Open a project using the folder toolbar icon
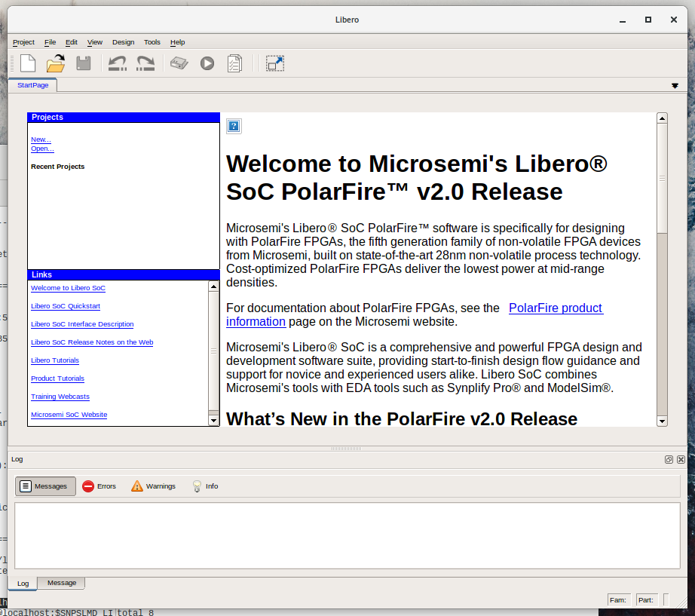This screenshot has width=695, height=616. (x=55, y=63)
